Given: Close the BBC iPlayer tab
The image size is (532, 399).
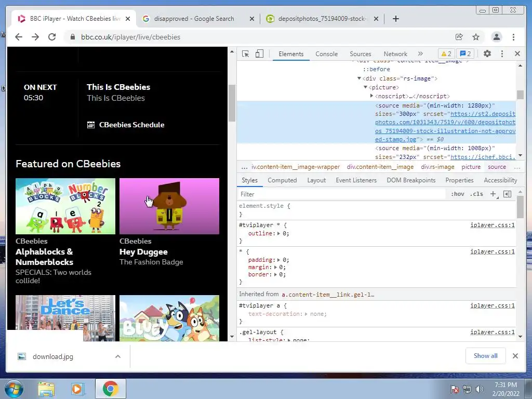Looking at the screenshot, I should coord(128,19).
